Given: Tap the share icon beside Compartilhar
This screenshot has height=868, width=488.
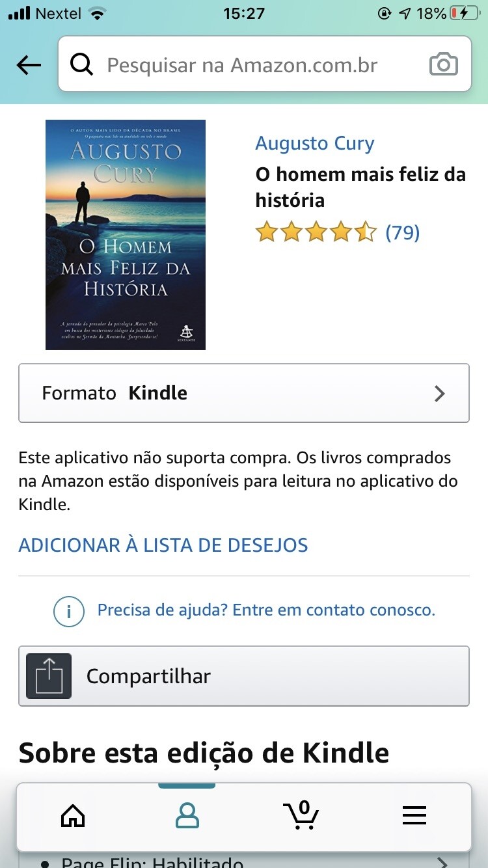Looking at the screenshot, I should coord(49,676).
